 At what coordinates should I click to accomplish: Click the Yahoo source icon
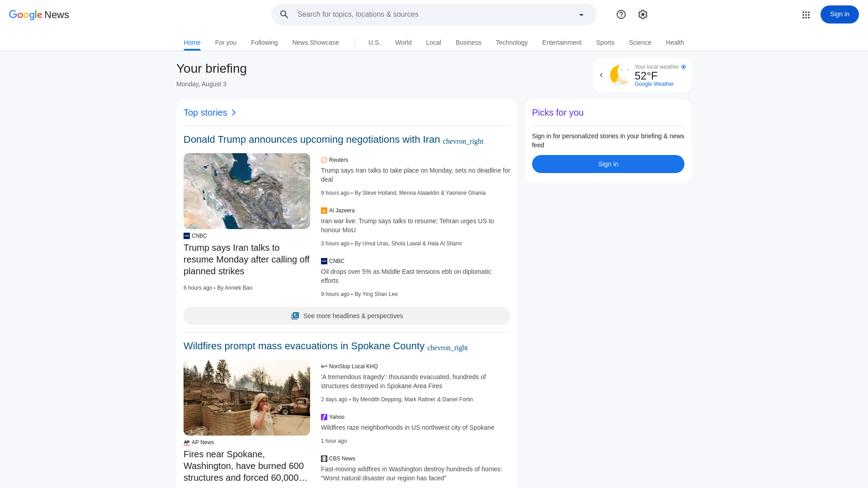tap(324, 417)
